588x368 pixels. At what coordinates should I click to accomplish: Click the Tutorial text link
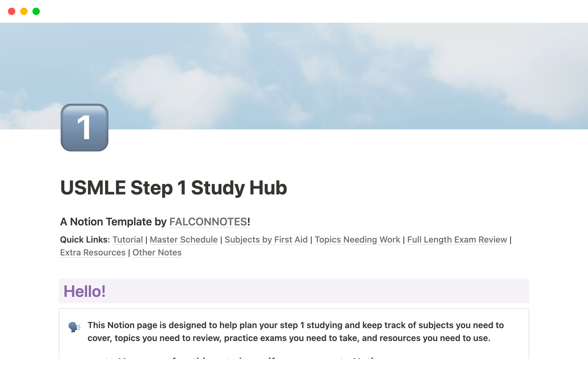tap(127, 239)
